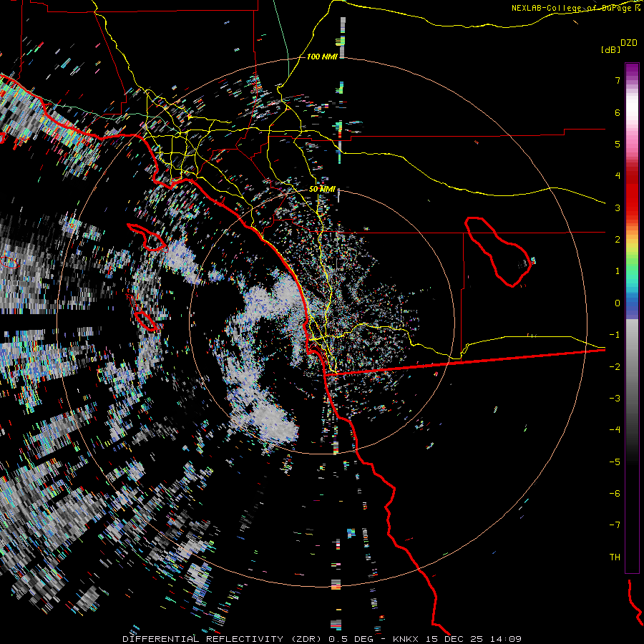Select the "-6" tick label on color scale
This screenshot has width=644, height=644.
point(615,494)
